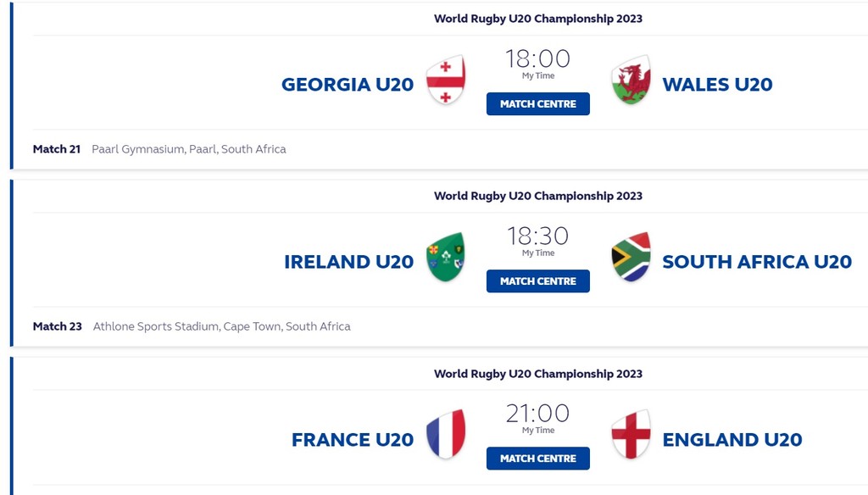This screenshot has width=868, height=495.
Task: Click the 18:30 kickoff time
Action: click(537, 236)
